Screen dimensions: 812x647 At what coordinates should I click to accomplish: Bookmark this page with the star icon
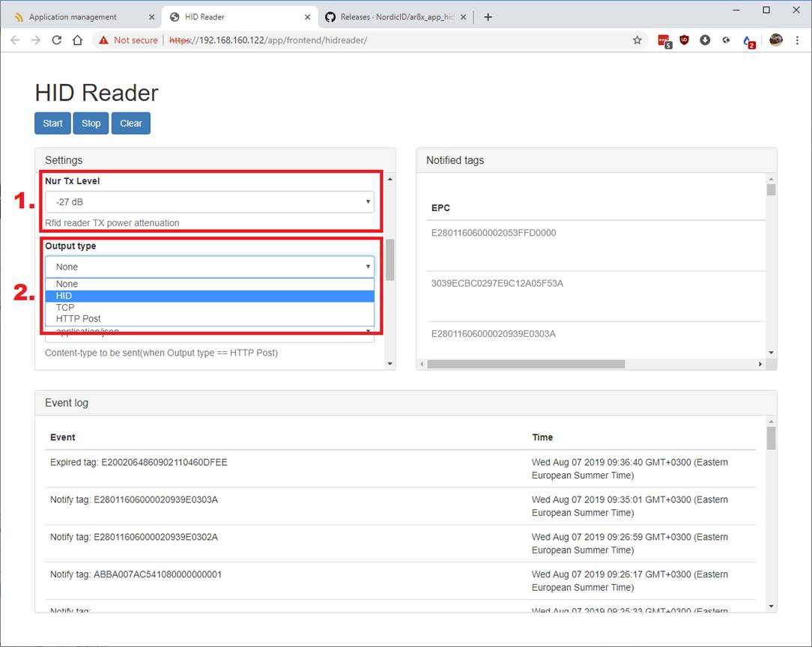(x=637, y=40)
